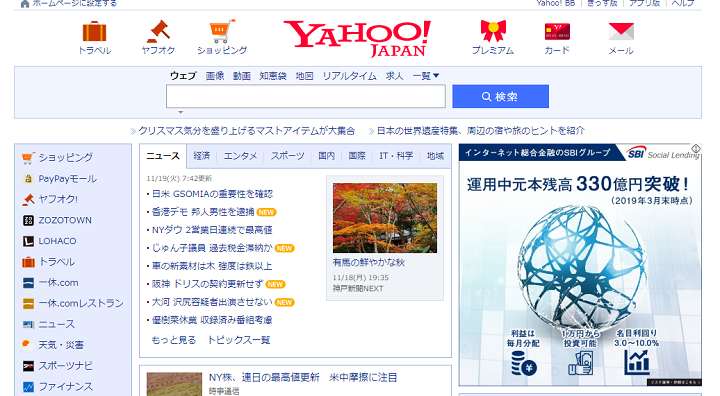The image size is (720, 396).
Task: Select the 画像 search tab
Action: tap(214, 76)
